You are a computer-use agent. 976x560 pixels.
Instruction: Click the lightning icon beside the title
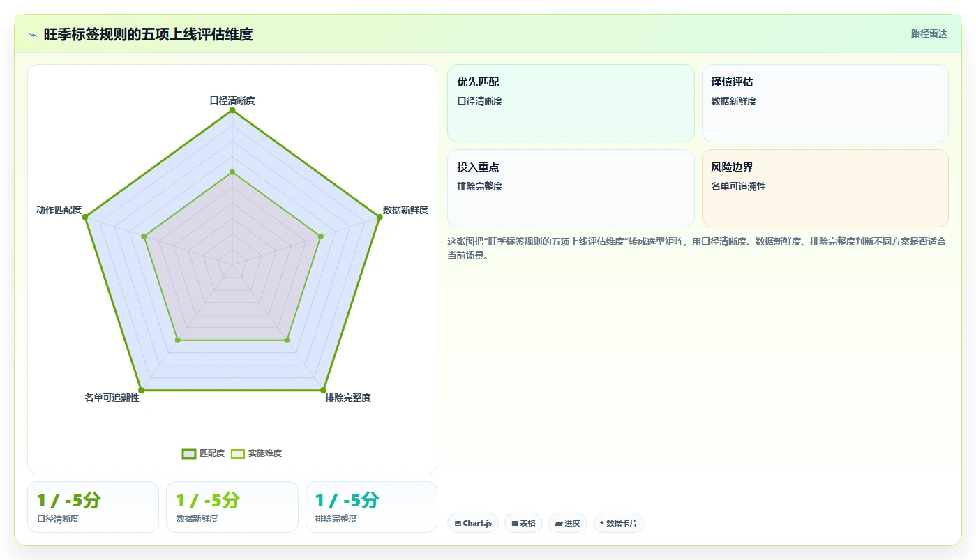[33, 34]
